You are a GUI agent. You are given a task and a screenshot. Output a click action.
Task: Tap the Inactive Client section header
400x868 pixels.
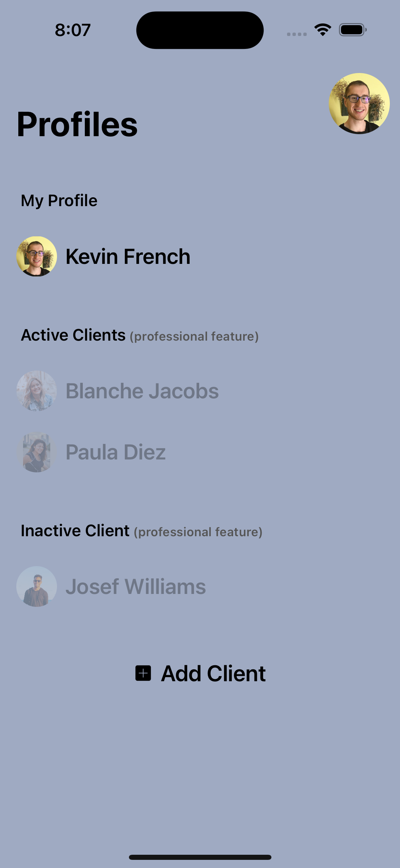75,531
